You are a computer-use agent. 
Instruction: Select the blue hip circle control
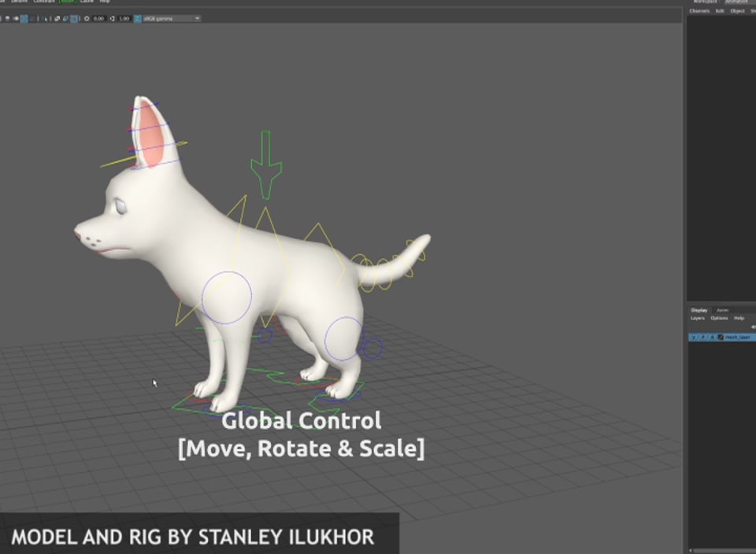click(x=344, y=338)
